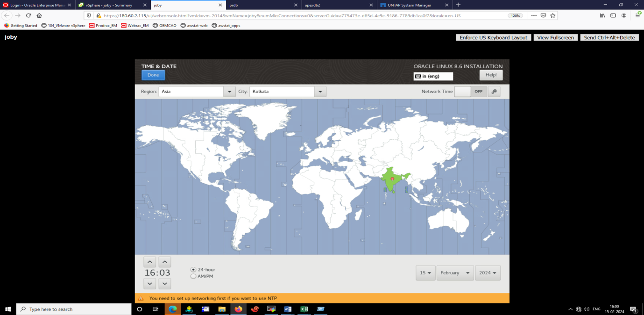
Task: Reload the browser page
Action: tap(28, 15)
